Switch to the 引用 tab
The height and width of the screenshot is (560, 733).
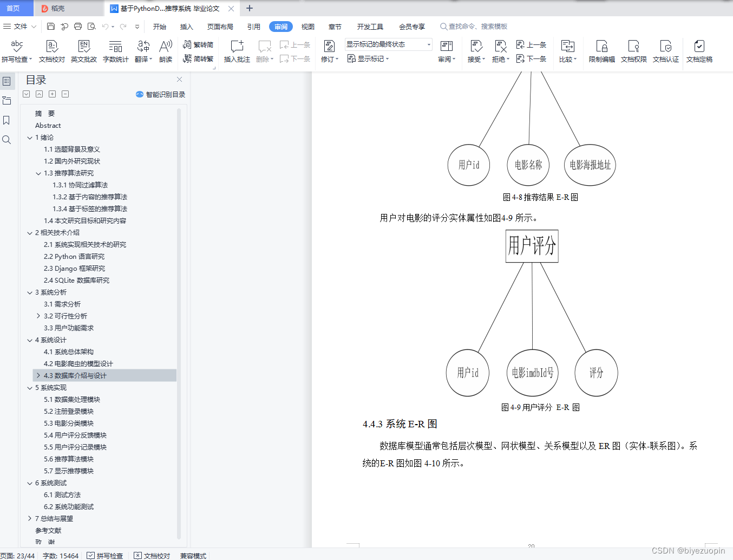(x=253, y=27)
